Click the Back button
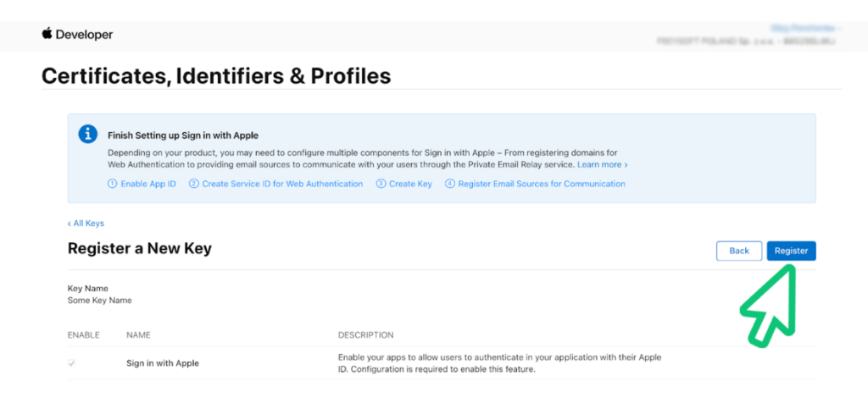The width and height of the screenshot is (868, 403). [x=739, y=251]
